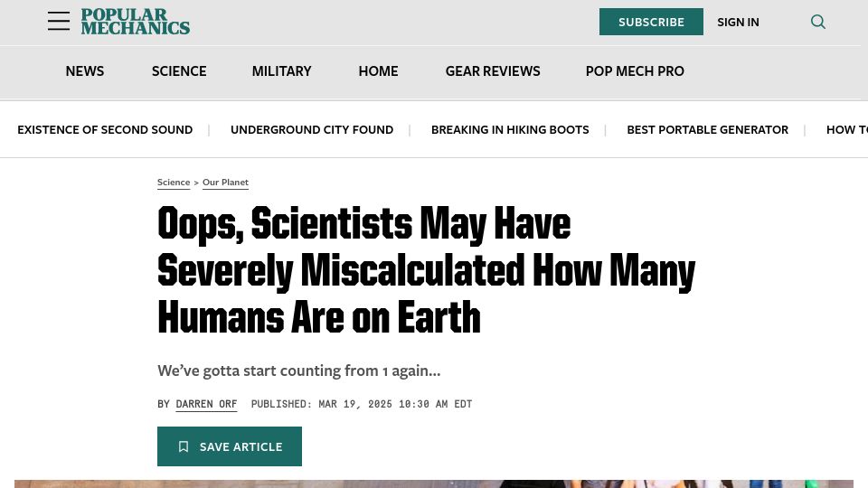868x488 pixels.
Task: Open the Science menu item
Action: 179,71
